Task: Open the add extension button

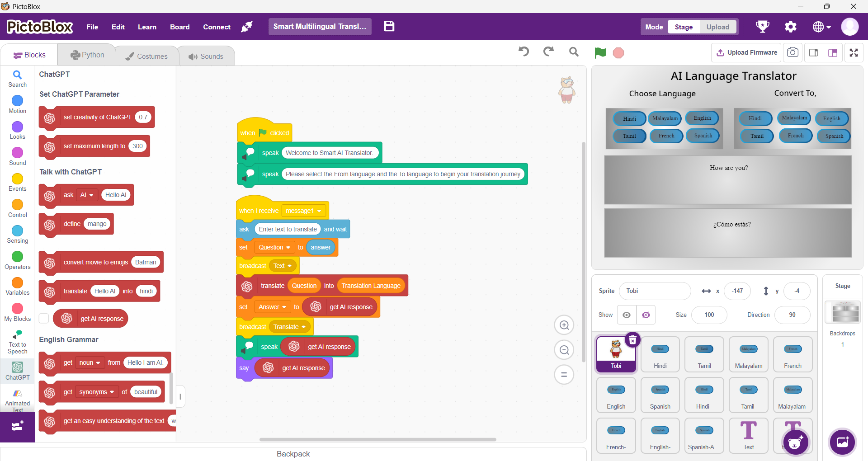Action: [17, 426]
